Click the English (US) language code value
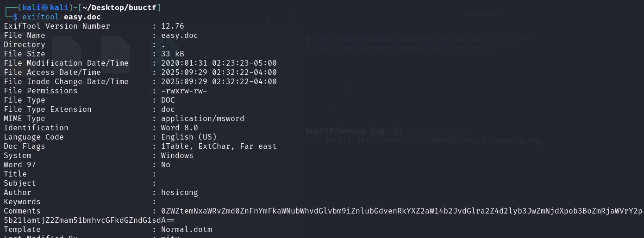Screen dimensions: 644x238 coord(188,137)
